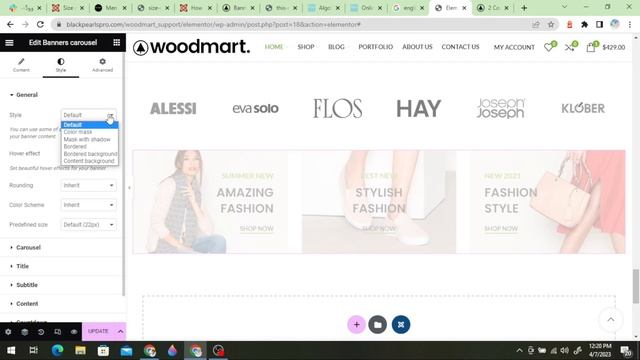Screen dimensions: 640x360
Task: Open save options arrow next to UPDATE
Action: [120, 331]
